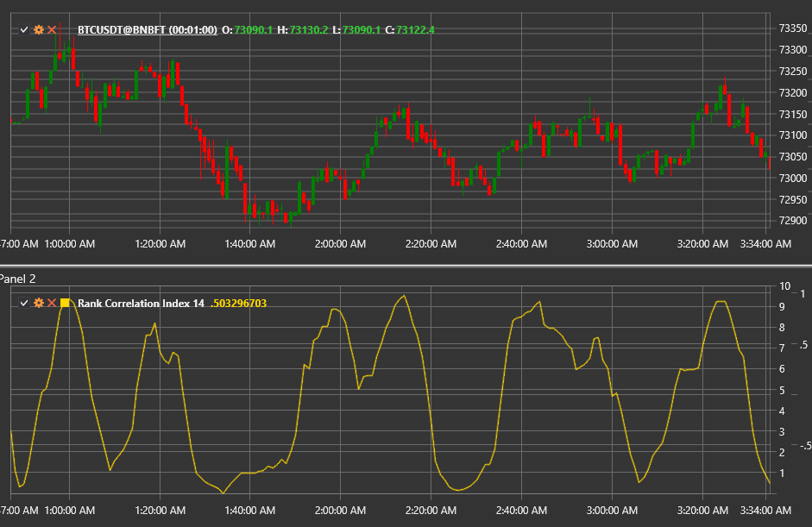Screen dimensions: 812x527
Task: Click 1 at bottom of indicator integer scale
Action: 782,474
